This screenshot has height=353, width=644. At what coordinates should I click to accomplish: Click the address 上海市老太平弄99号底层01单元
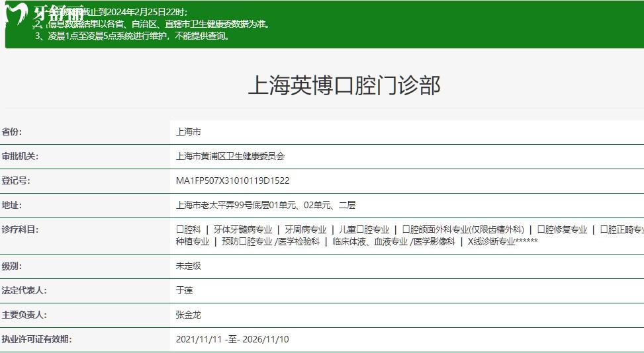click(x=236, y=205)
